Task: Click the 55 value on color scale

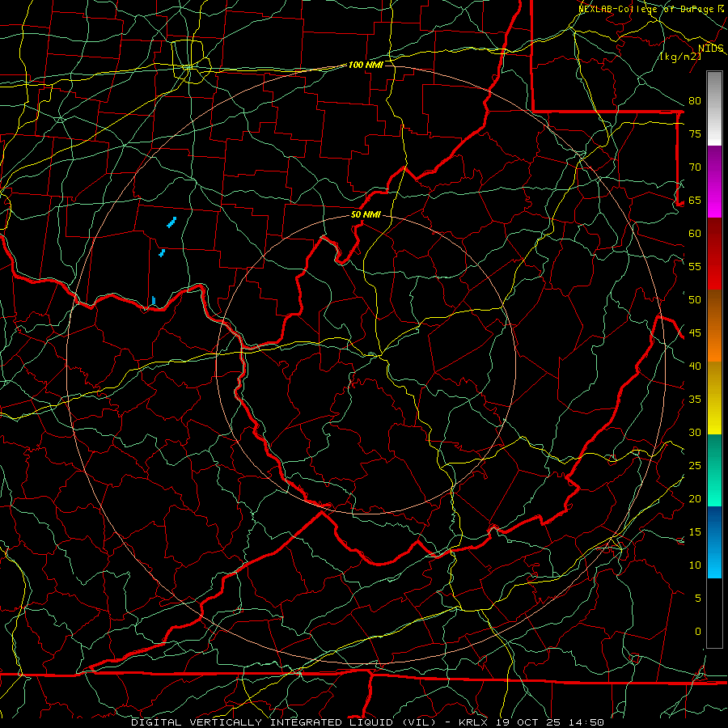Action: (x=695, y=266)
